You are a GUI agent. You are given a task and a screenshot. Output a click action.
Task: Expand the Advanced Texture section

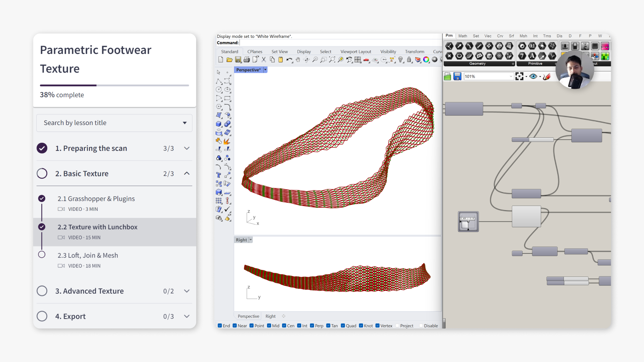[x=187, y=291]
